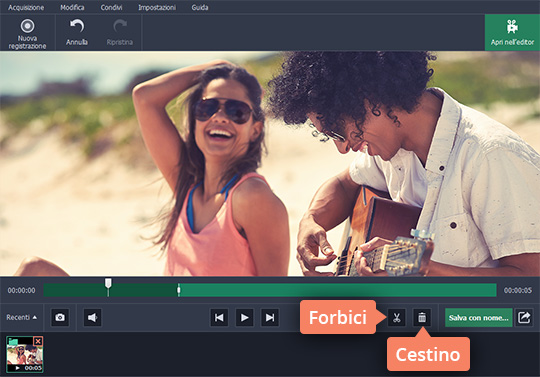Open the Modifica menu

pyautogui.click(x=72, y=7)
